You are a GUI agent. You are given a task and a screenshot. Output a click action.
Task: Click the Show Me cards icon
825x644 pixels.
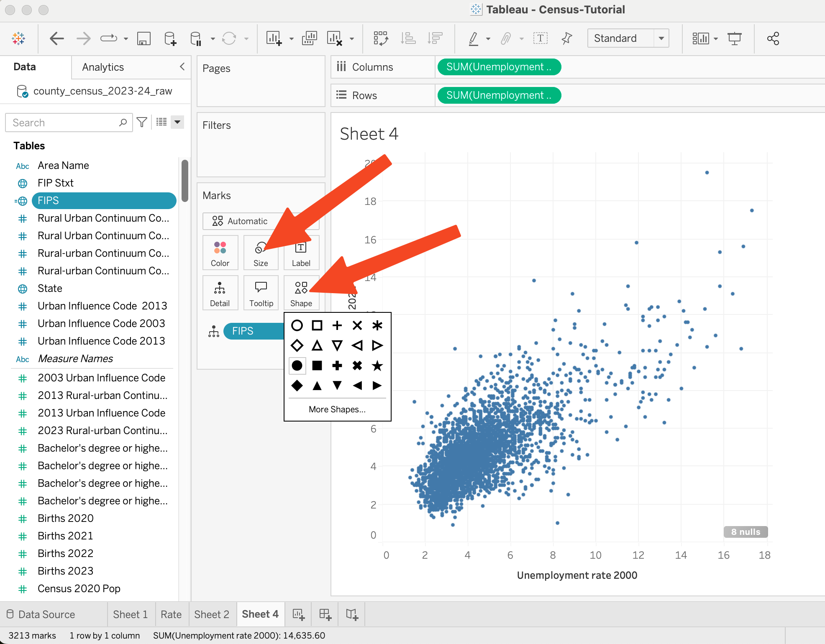tap(701, 38)
